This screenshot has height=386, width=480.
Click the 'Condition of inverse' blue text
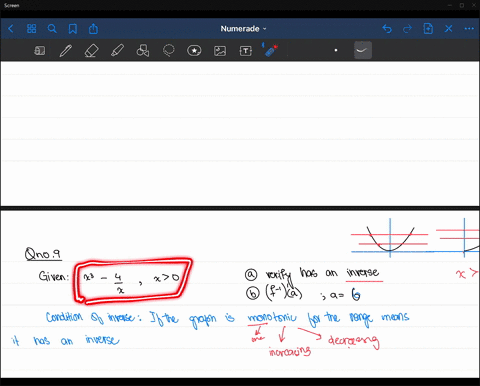pos(91,317)
